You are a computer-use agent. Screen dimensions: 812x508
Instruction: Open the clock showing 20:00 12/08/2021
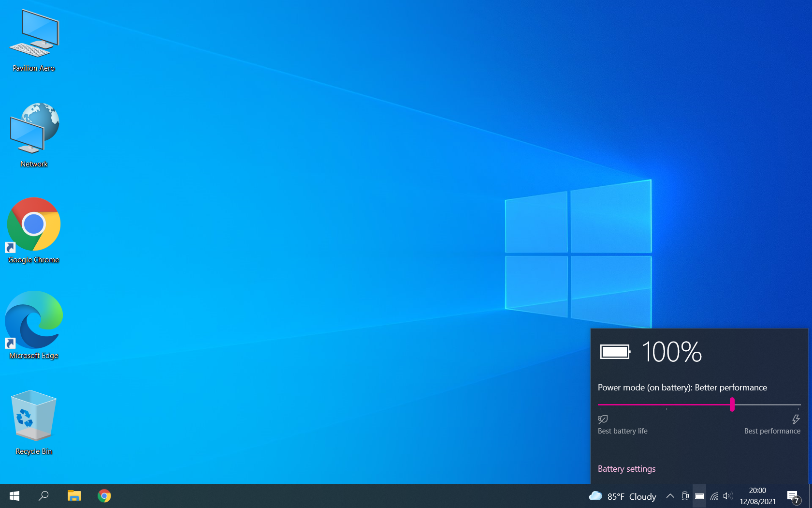(757, 496)
